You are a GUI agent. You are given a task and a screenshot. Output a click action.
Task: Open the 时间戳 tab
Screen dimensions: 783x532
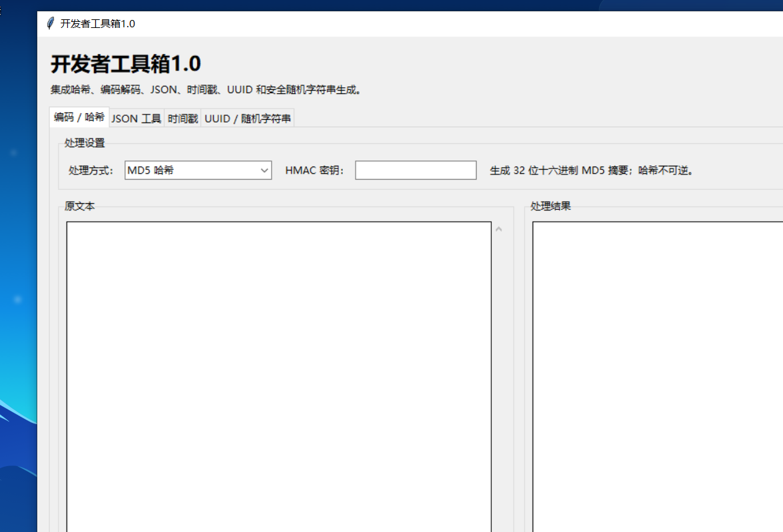coord(182,119)
